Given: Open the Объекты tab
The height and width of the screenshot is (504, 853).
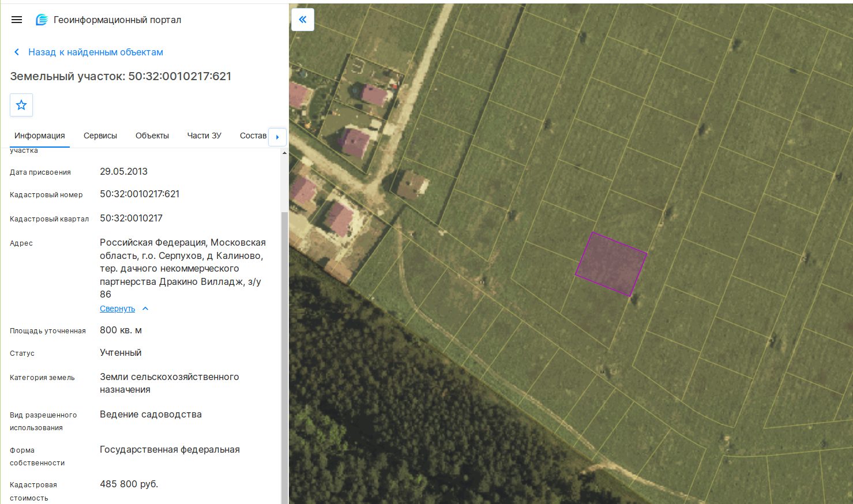Looking at the screenshot, I should point(152,136).
